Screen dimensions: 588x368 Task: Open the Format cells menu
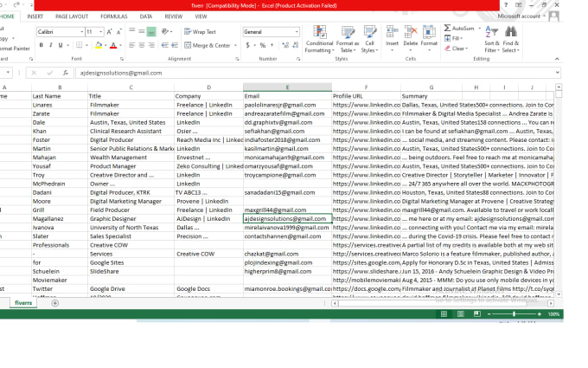[x=429, y=39]
